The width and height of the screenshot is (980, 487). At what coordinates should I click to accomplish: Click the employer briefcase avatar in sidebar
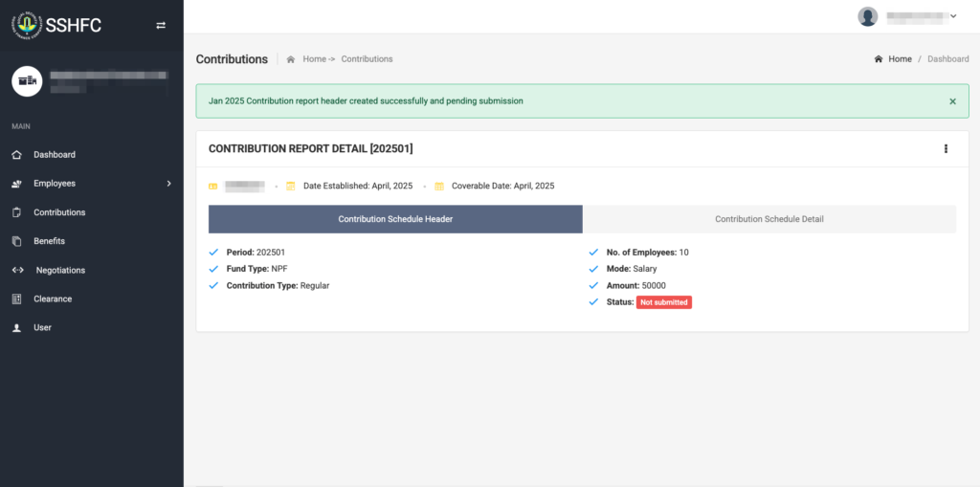pos(27,81)
